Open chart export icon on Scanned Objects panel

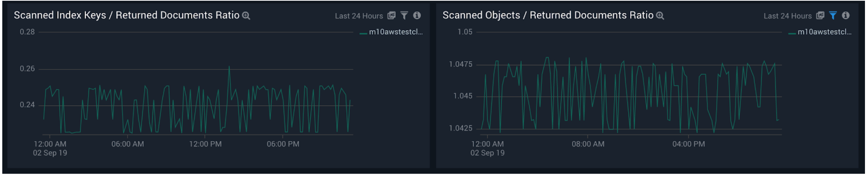(821, 16)
